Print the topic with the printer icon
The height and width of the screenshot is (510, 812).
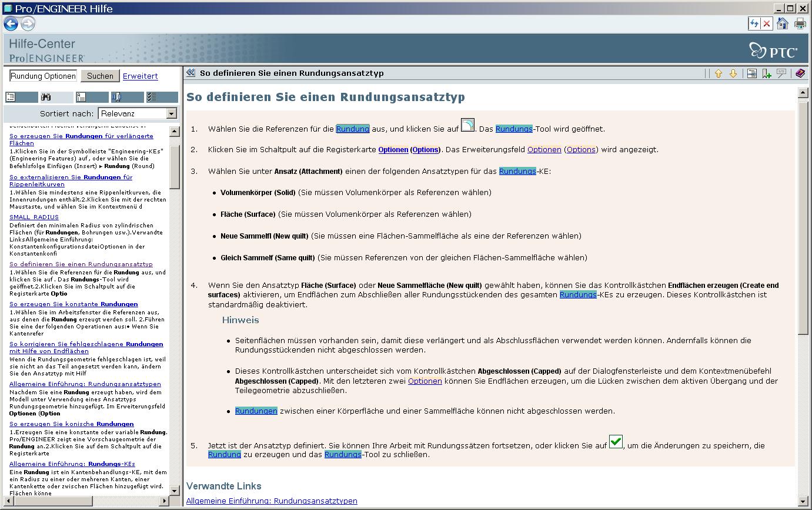click(800, 24)
